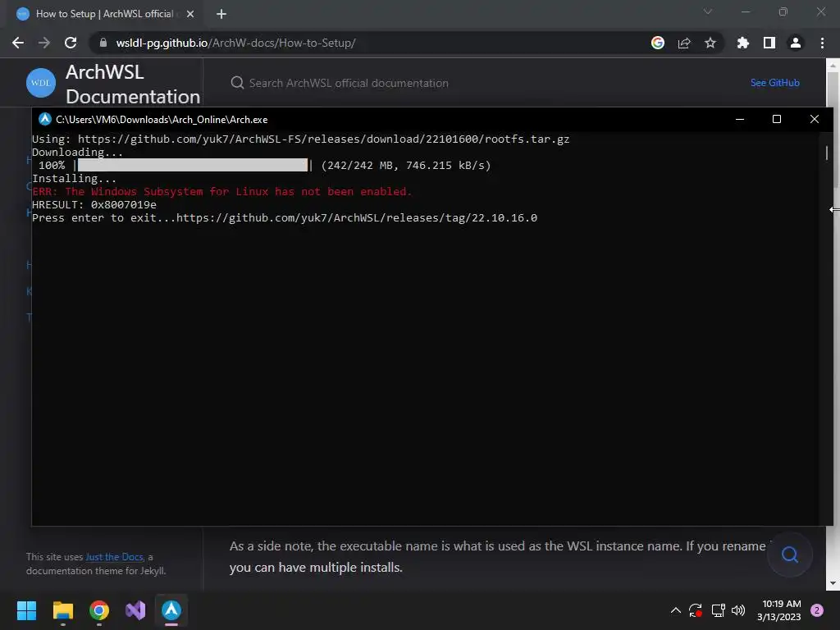Viewport: 840px width, 630px height.
Task: Click the floating search button on the page
Action: (790, 555)
